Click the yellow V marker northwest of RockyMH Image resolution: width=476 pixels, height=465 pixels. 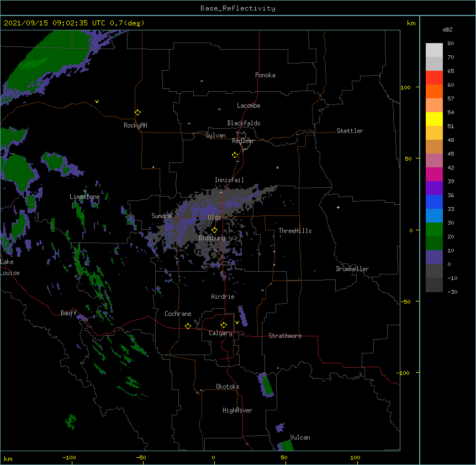[x=97, y=102]
